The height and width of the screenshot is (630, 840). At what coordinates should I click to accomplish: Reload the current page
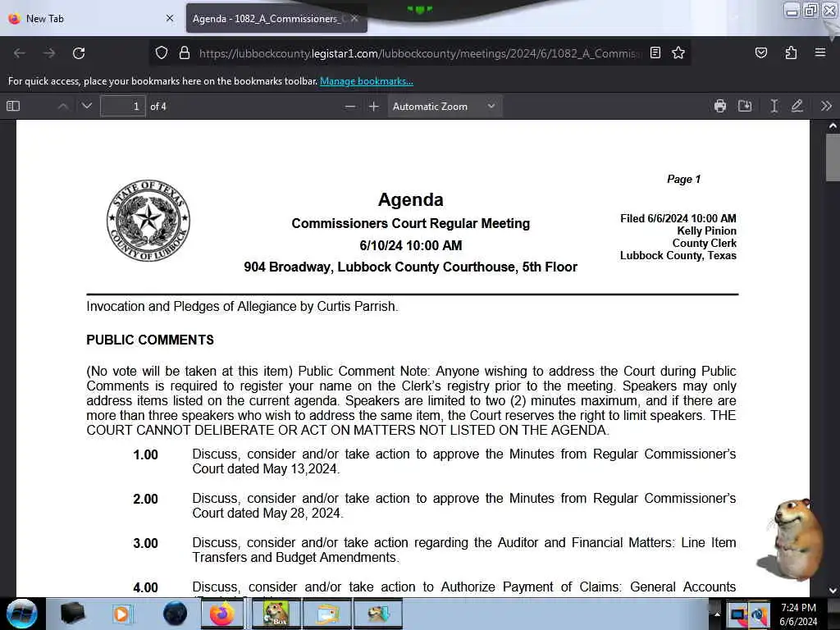79,53
